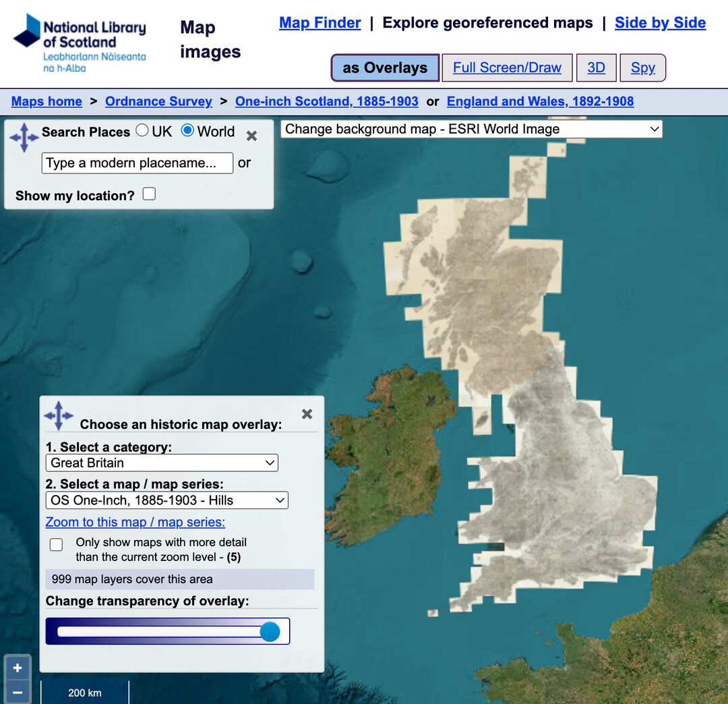Zoom in with the plus button
Viewport: 728px width, 704px height.
[x=18, y=668]
